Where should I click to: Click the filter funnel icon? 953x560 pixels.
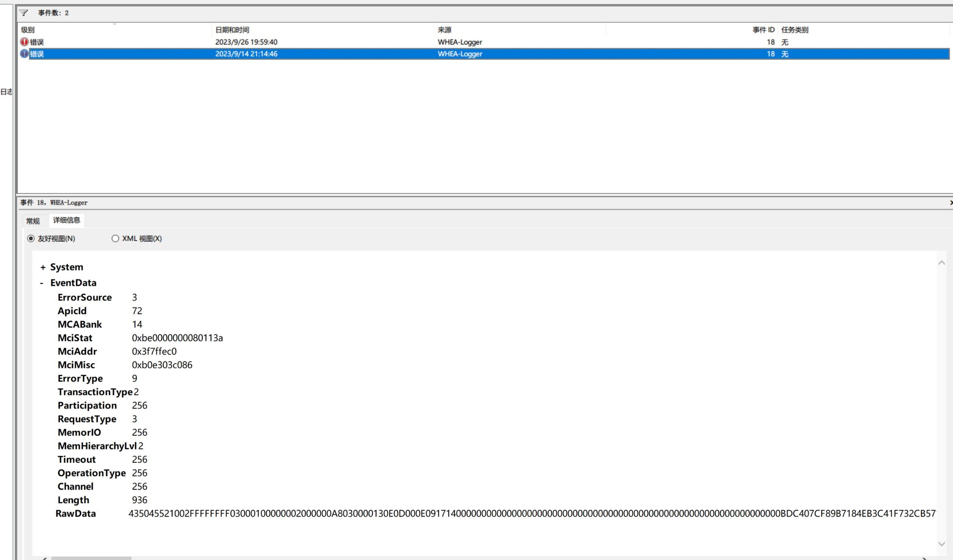[24, 13]
